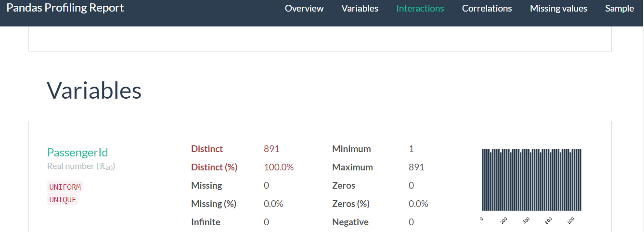Click the Minimum value 1
Viewport: 644px width, 232px height.
point(411,149)
